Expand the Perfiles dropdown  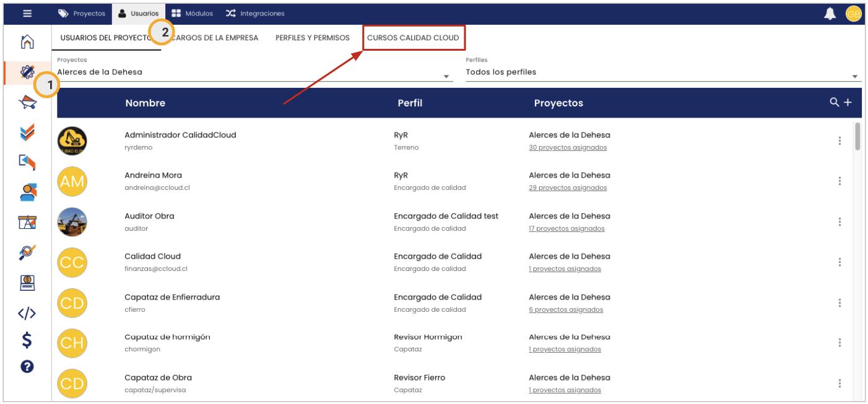click(855, 77)
